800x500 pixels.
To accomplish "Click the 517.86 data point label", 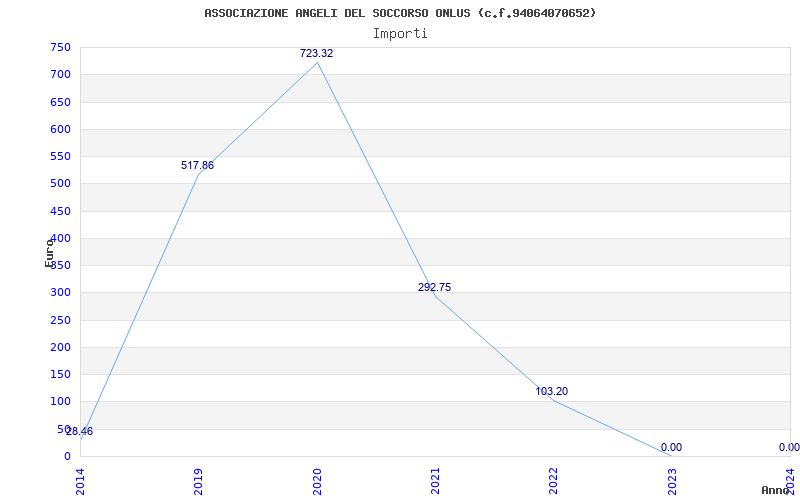I will (197, 165).
